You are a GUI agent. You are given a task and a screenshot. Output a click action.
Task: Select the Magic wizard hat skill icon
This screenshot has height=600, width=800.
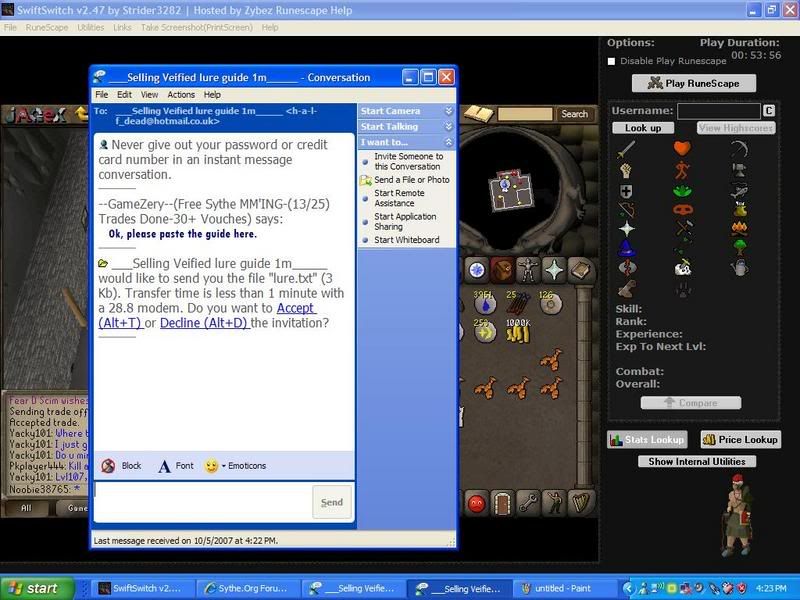coord(626,248)
